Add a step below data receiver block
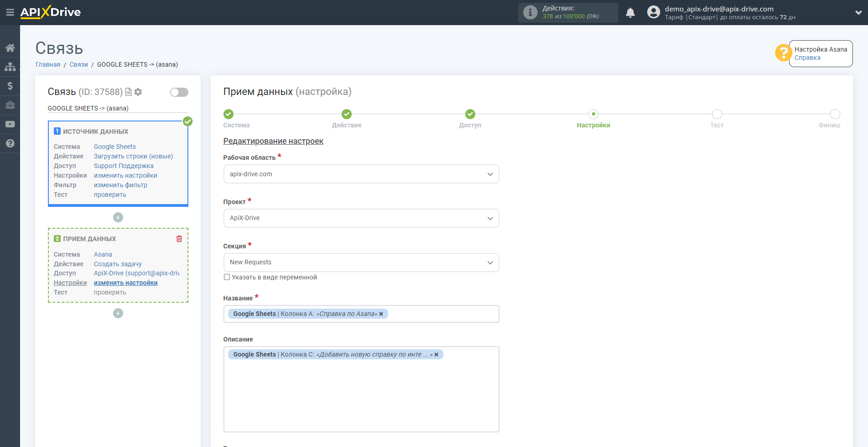 (x=118, y=313)
